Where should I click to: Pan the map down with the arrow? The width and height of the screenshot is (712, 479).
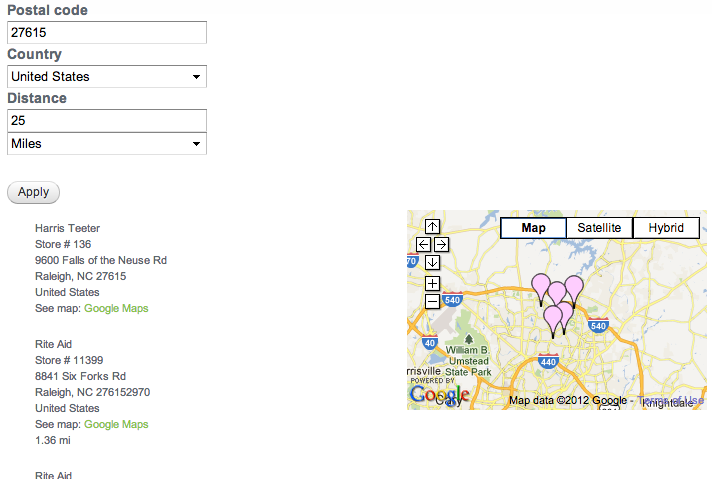[432, 262]
